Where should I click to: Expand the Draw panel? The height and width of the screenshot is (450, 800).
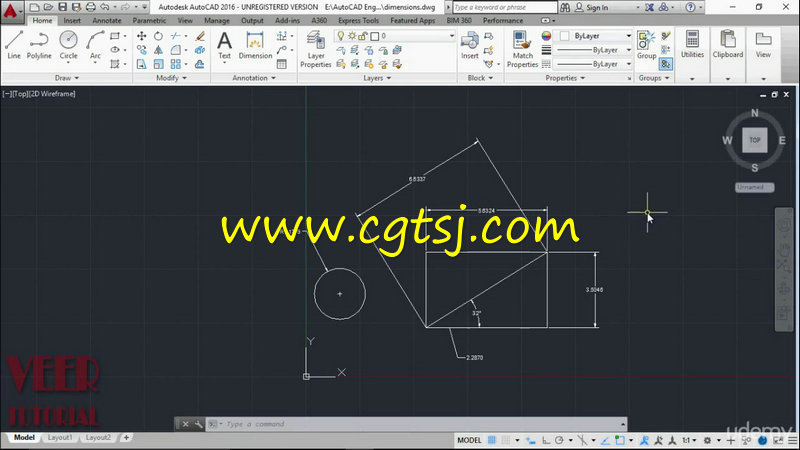coord(67,78)
